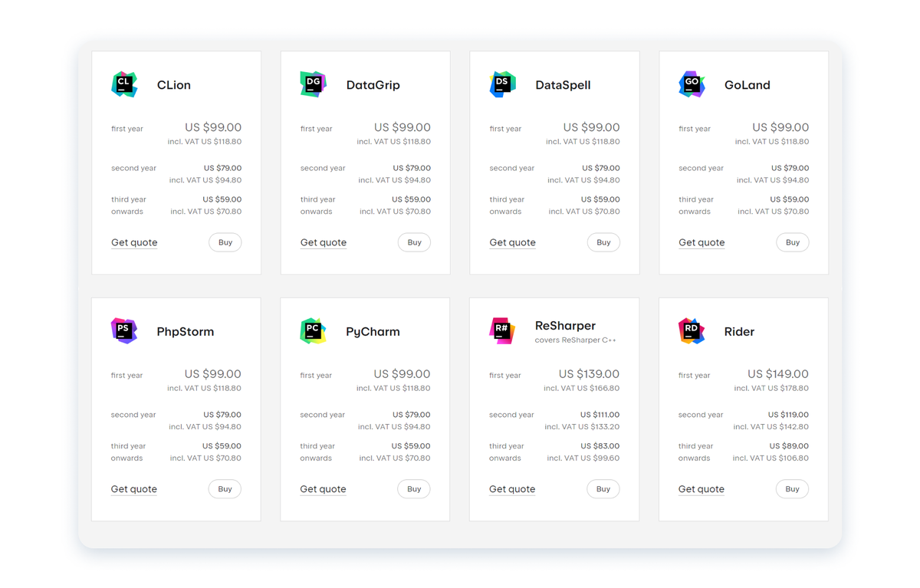Click the ReSharper product icon
920x588 pixels.
point(502,331)
